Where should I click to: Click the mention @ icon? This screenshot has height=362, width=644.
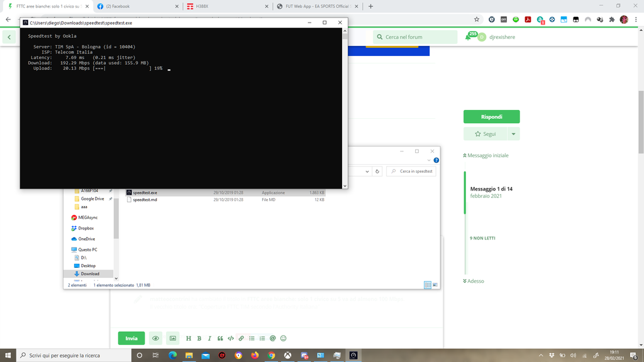(x=273, y=338)
